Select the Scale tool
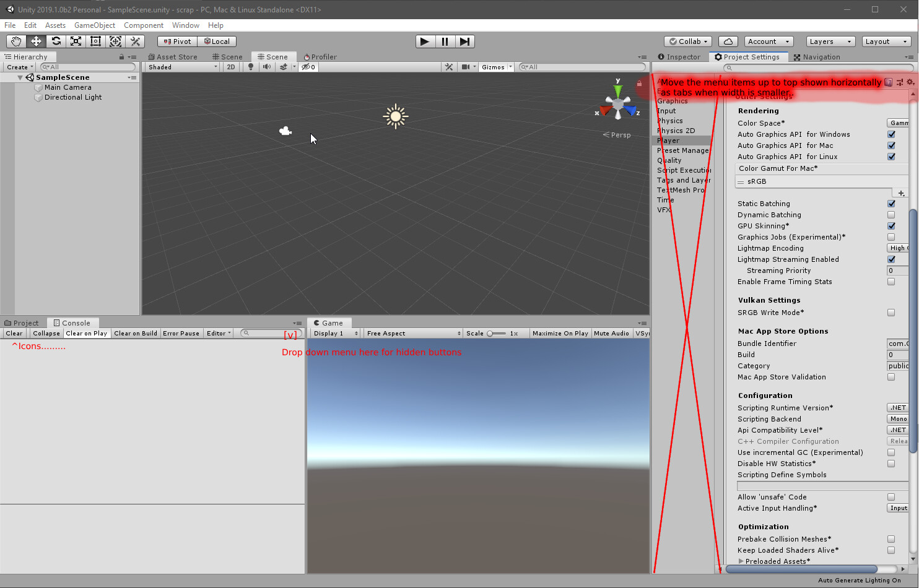 point(76,41)
